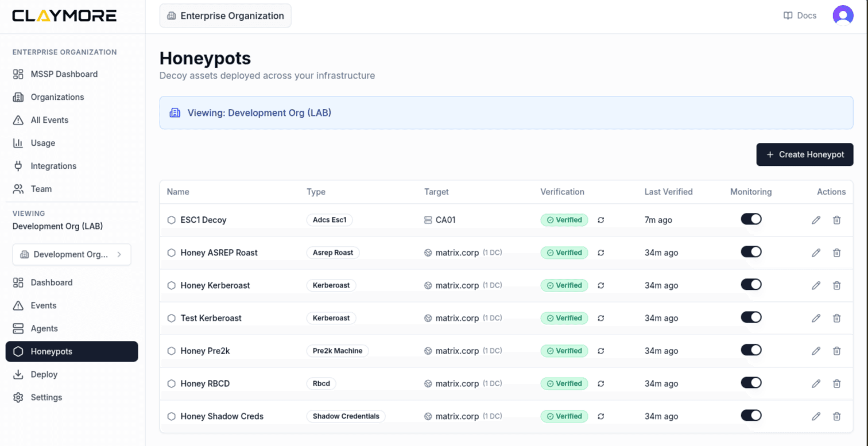Re-verify the Honey Pre2k honeypot
This screenshot has width=868, height=446.
(600, 351)
